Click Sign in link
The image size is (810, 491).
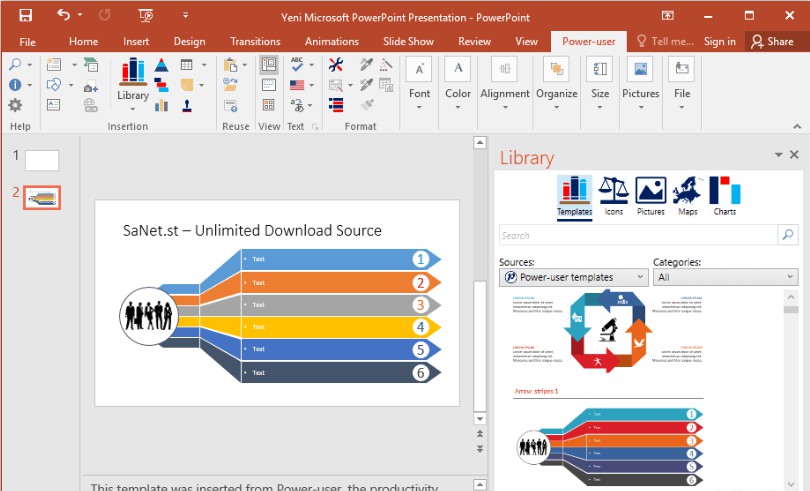tap(719, 41)
